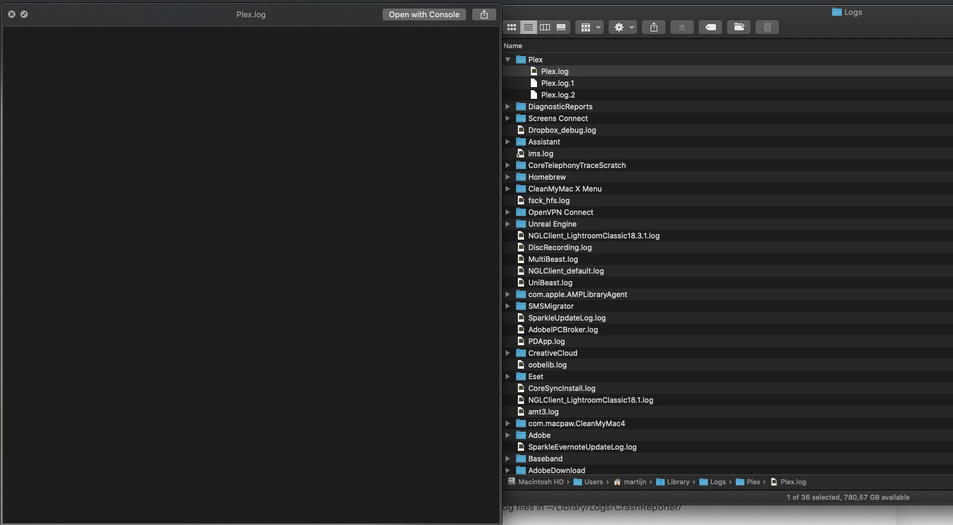This screenshot has height=525, width=953.
Task: Click the New Folder toolbar icon
Action: point(739,27)
